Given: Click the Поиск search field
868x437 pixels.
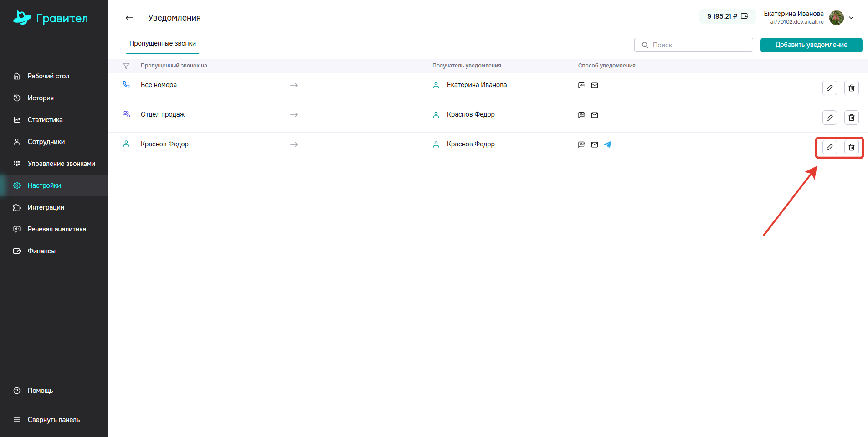Looking at the screenshot, I should [x=693, y=45].
